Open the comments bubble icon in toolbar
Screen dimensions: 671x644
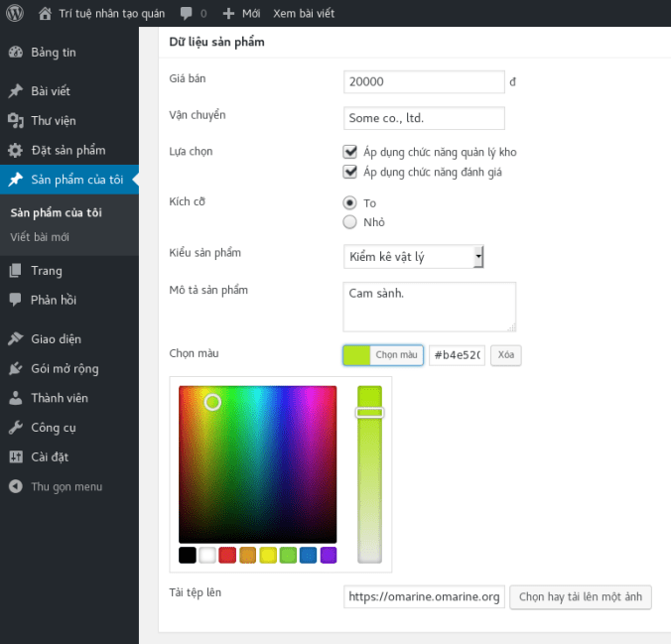[188, 14]
